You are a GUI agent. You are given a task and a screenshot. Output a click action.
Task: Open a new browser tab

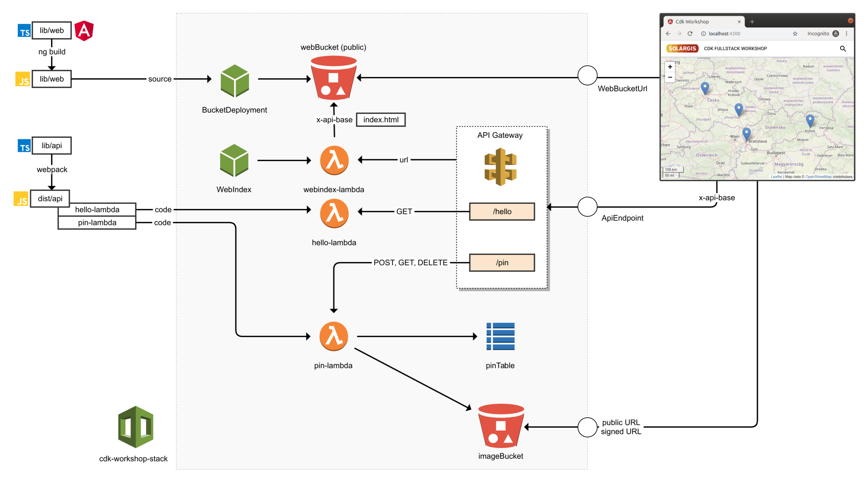click(x=752, y=22)
